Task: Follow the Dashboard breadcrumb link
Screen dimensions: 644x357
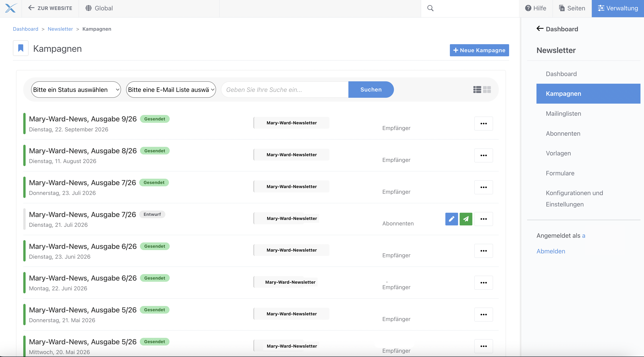Action: point(25,29)
